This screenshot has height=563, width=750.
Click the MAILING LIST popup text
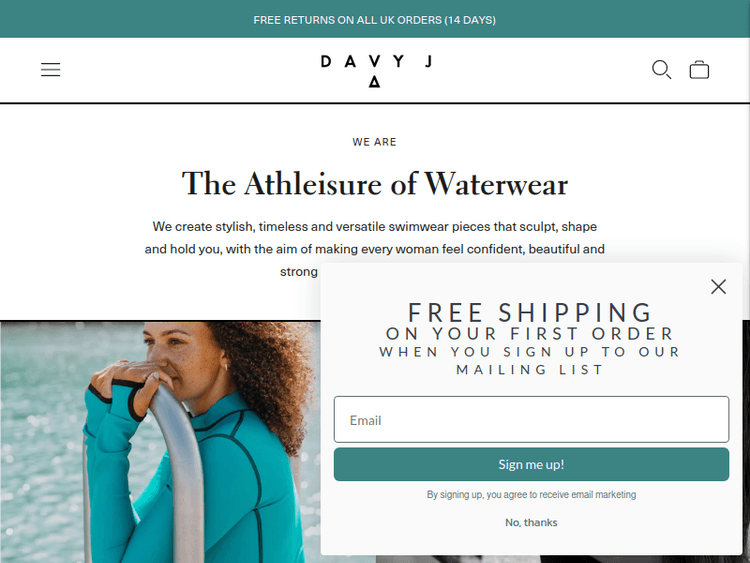click(x=530, y=370)
